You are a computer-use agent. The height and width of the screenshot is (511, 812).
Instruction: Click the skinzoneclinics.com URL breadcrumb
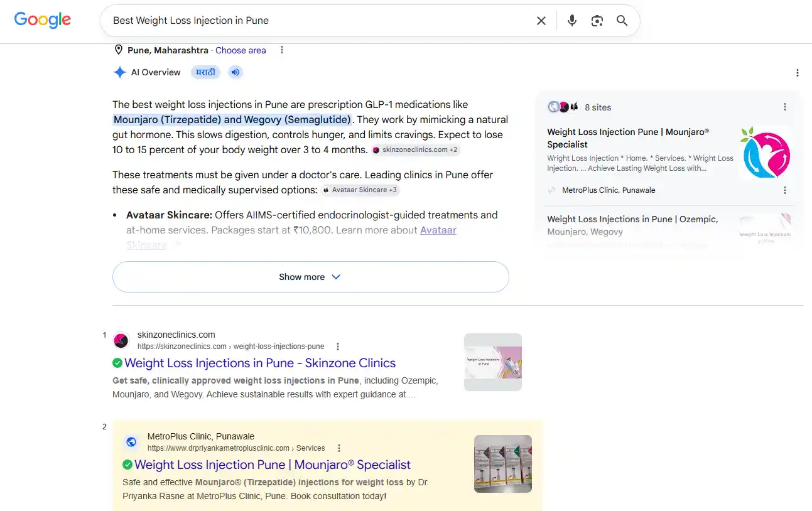(x=231, y=347)
